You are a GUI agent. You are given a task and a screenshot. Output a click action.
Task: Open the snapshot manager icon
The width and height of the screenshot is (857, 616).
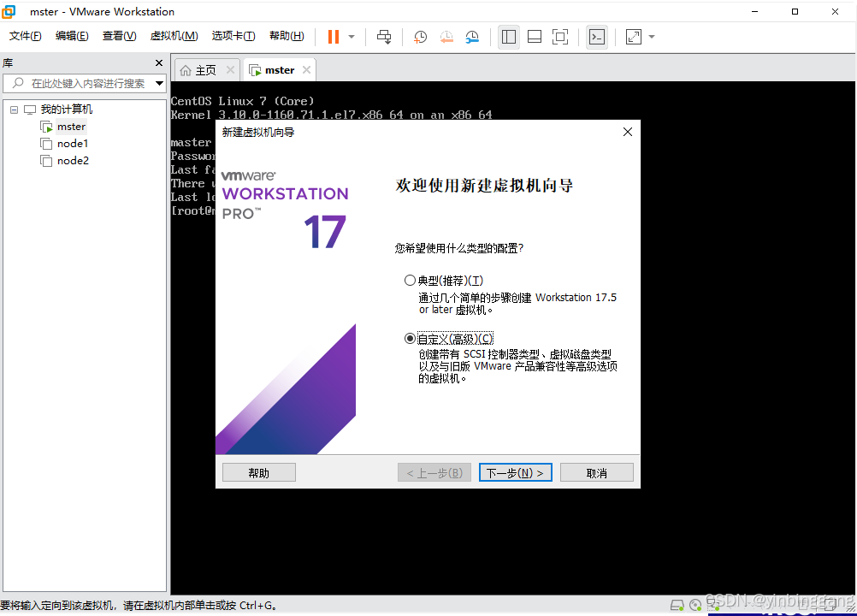(472, 37)
